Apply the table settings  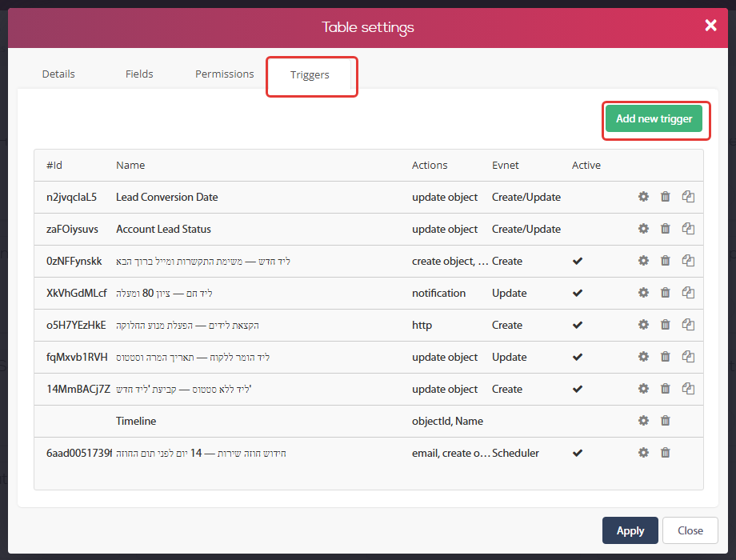coord(630,530)
